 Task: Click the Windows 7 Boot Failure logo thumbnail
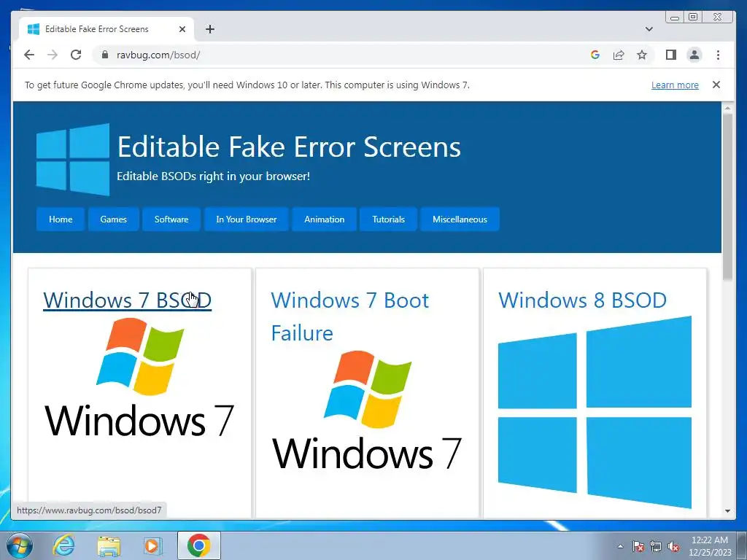tap(367, 410)
